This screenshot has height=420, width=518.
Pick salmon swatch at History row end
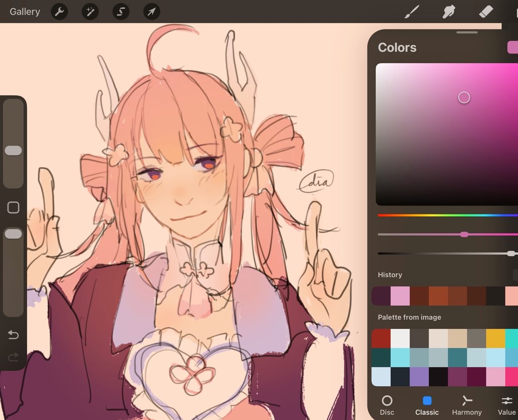[512, 296]
